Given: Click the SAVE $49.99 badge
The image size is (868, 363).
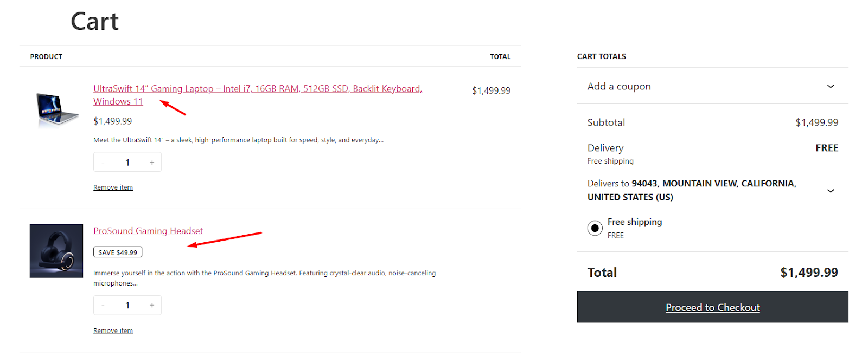Looking at the screenshot, I should pyautogui.click(x=118, y=252).
